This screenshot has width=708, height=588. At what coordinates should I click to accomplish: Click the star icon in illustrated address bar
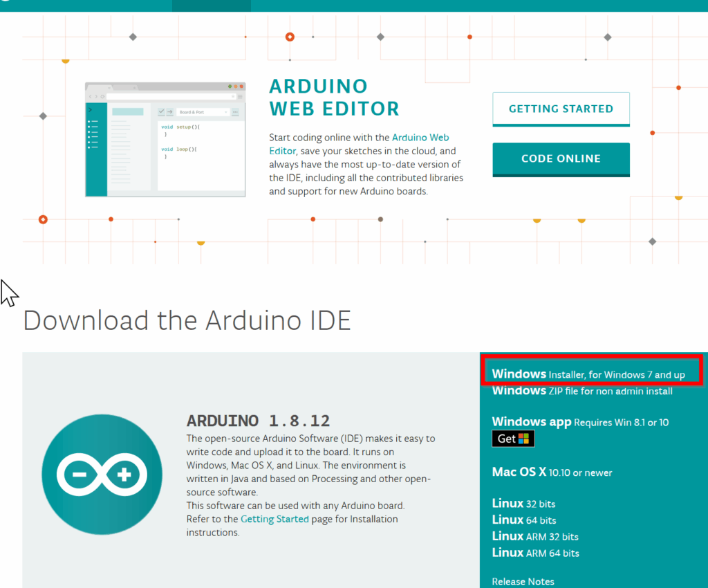point(232,97)
